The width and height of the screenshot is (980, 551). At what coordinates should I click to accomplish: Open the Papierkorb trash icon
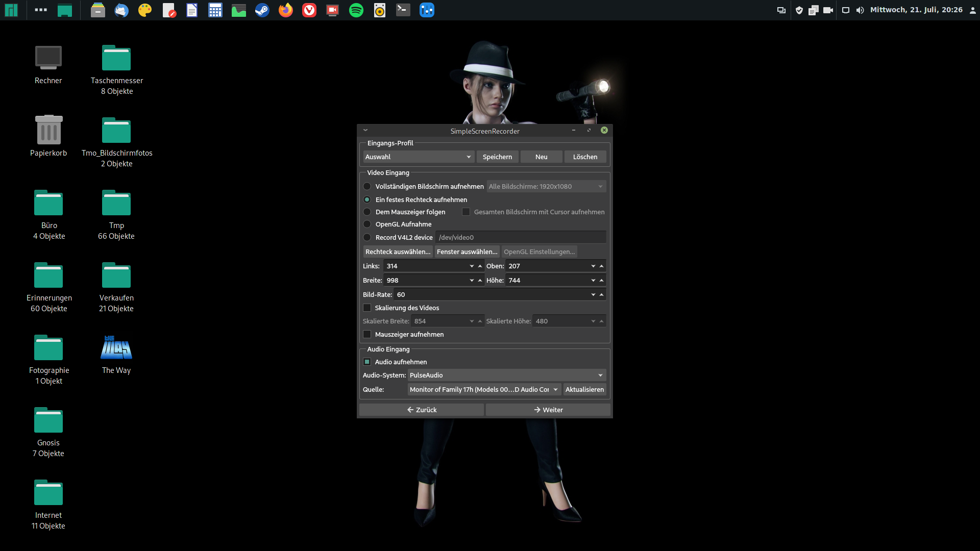[48, 130]
